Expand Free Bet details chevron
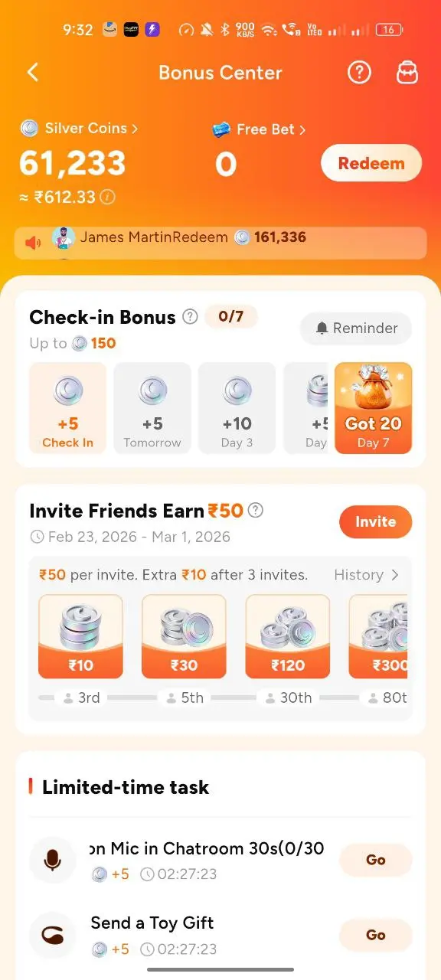Viewport: 441px width, 980px height. 302,129
